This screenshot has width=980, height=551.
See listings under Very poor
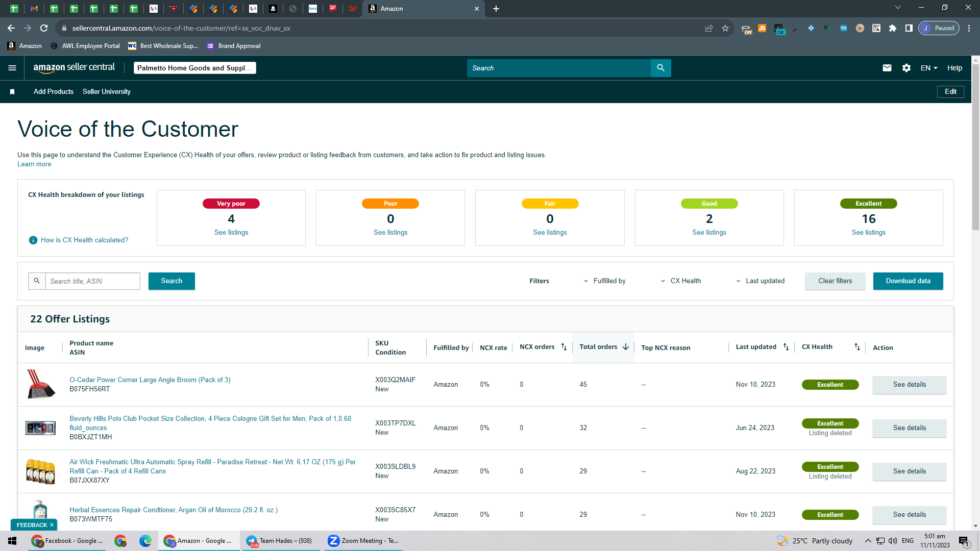[x=231, y=233]
